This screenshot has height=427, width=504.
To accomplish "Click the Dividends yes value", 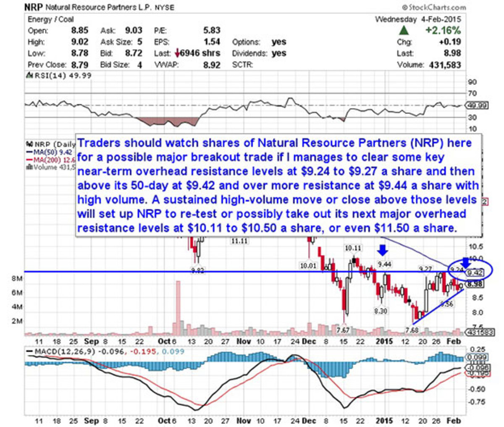I will pyautogui.click(x=279, y=53).
